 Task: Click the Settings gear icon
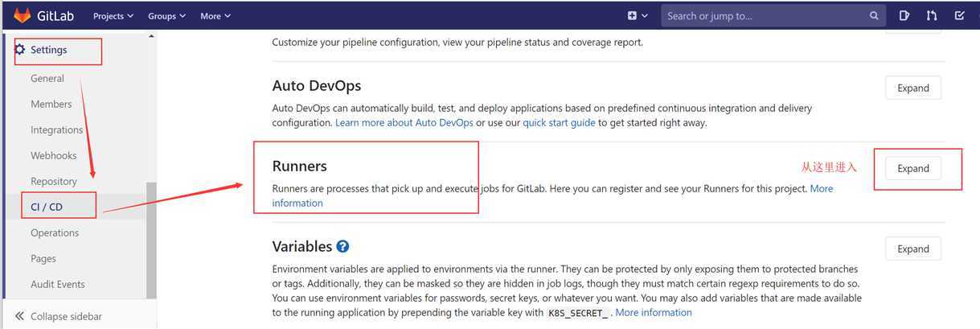click(x=20, y=50)
